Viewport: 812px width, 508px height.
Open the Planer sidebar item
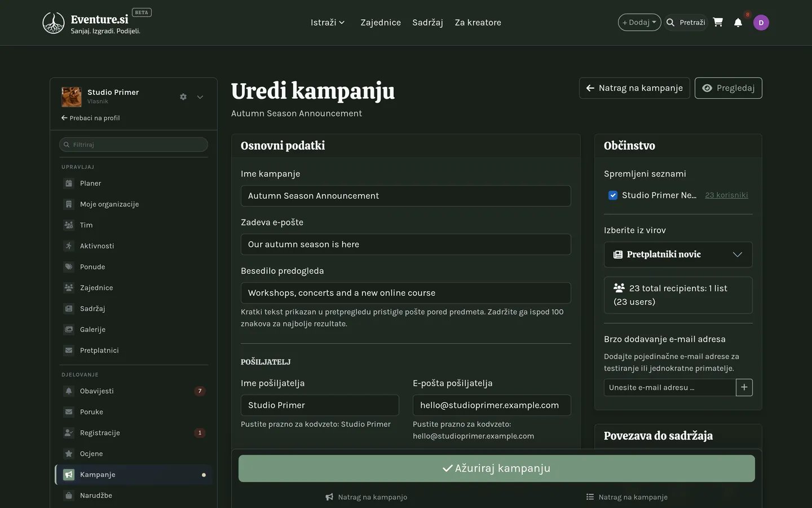(133, 183)
